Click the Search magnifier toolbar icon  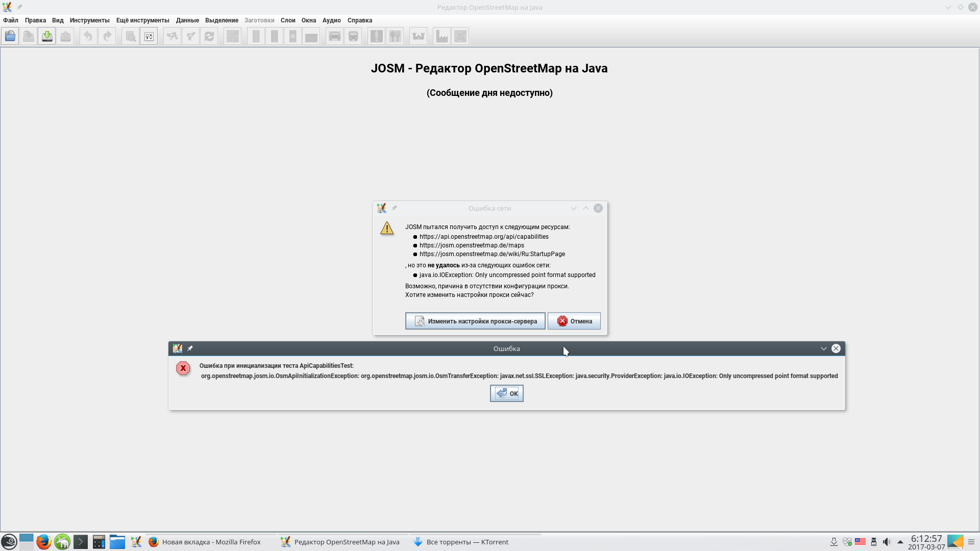point(131,36)
